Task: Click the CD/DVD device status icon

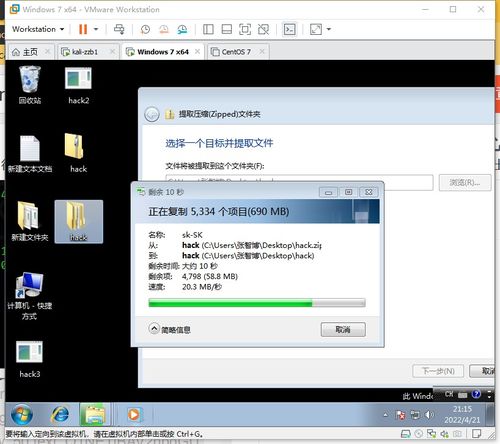Action: pos(419,434)
